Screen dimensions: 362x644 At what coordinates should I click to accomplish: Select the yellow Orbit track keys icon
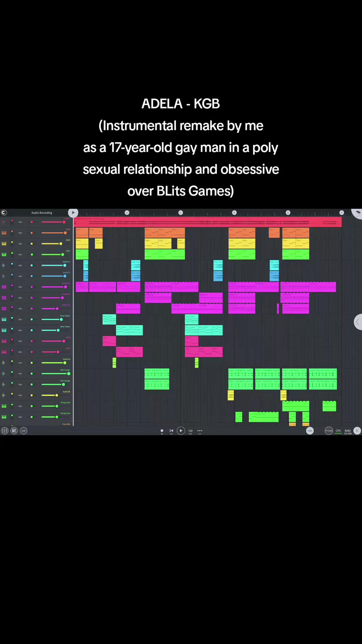[4, 244]
